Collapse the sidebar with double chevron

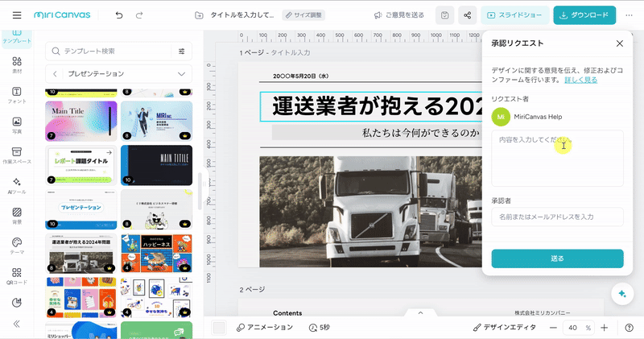(x=17, y=324)
